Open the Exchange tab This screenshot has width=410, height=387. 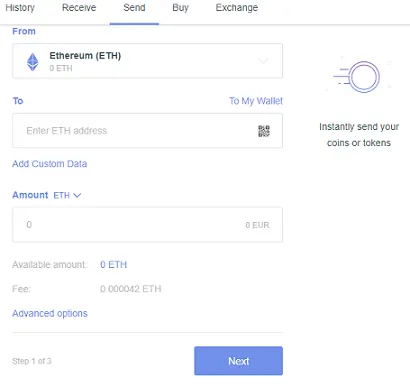tap(237, 8)
